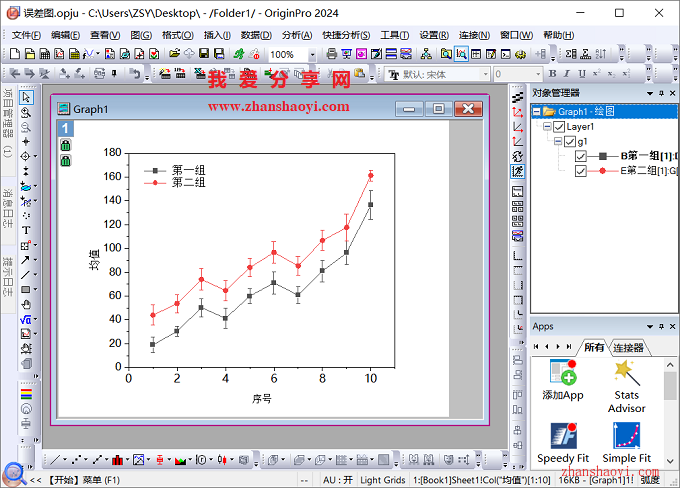Click the 均值 y-axis title

(94, 260)
